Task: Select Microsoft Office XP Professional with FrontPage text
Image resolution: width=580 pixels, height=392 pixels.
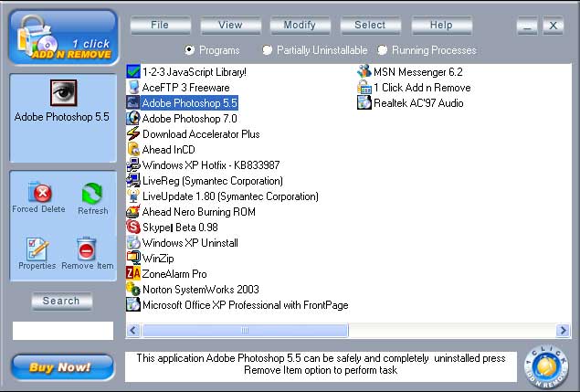Action: (245, 305)
